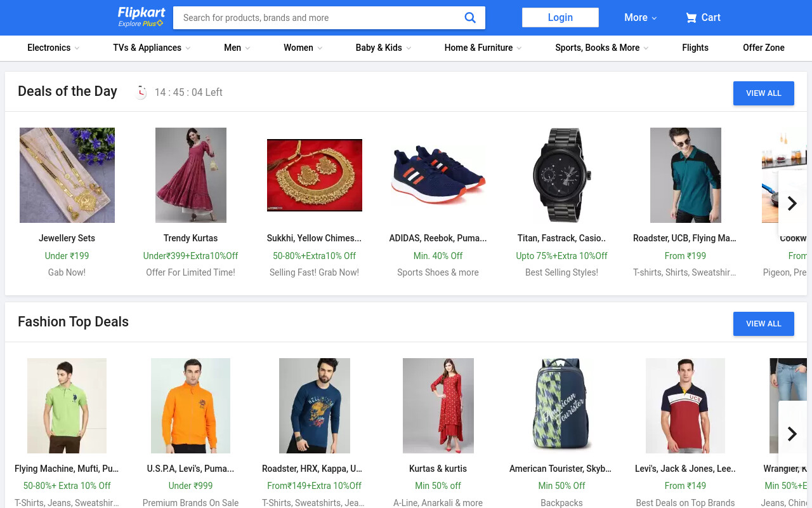Click the 'Titan, Fastrack, Casio..' title

tap(562, 238)
